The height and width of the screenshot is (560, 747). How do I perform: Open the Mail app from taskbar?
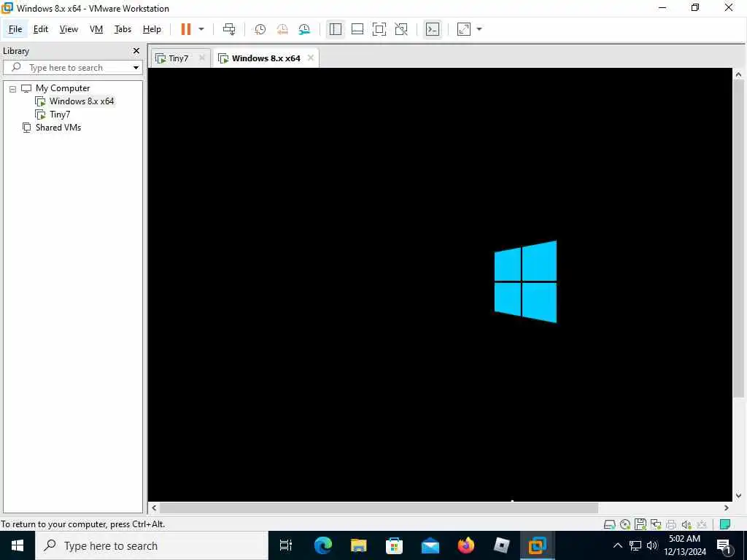click(x=430, y=545)
